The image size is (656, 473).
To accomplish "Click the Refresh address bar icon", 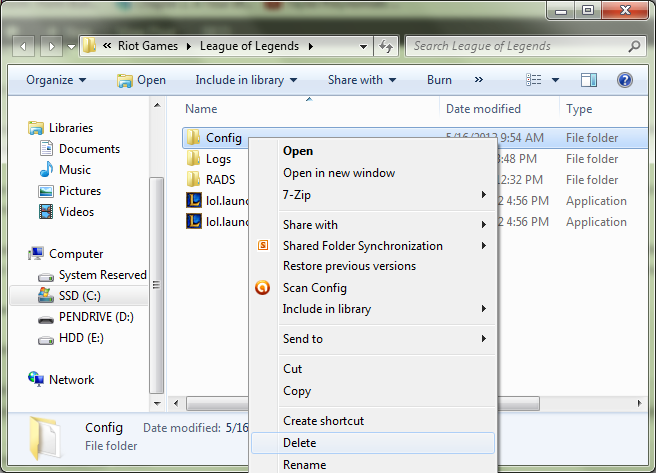I will 386,46.
